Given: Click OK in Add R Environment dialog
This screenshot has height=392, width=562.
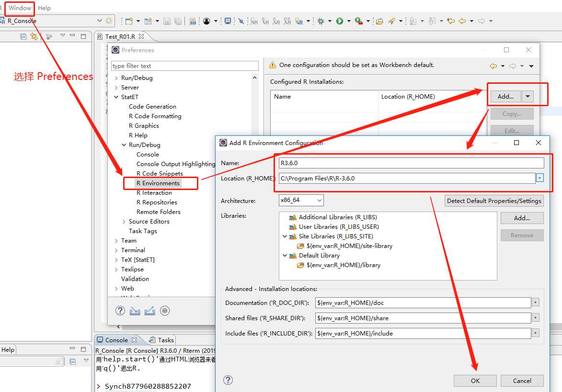Looking at the screenshot, I should pos(475,381).
